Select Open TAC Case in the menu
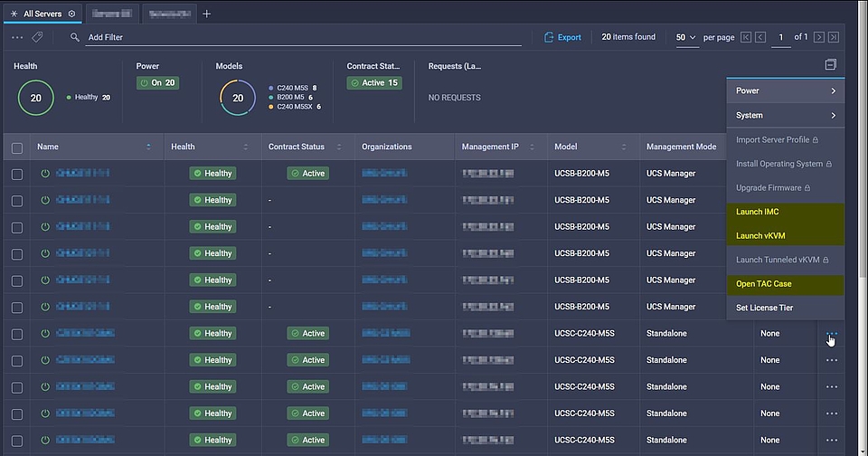Viewport: 868px width, 456px height. coord(763,283)
